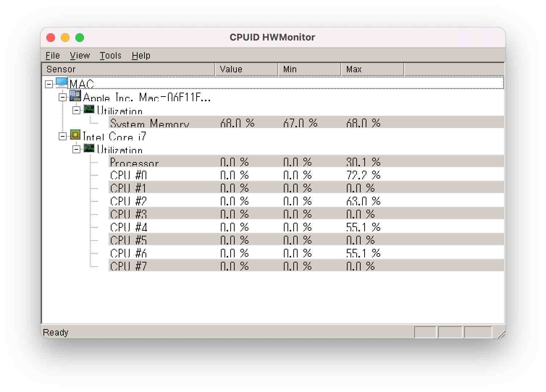Collapse the Intel Core i7 node
The height and width of the screenshot is (392, 546).
[63, 136]
